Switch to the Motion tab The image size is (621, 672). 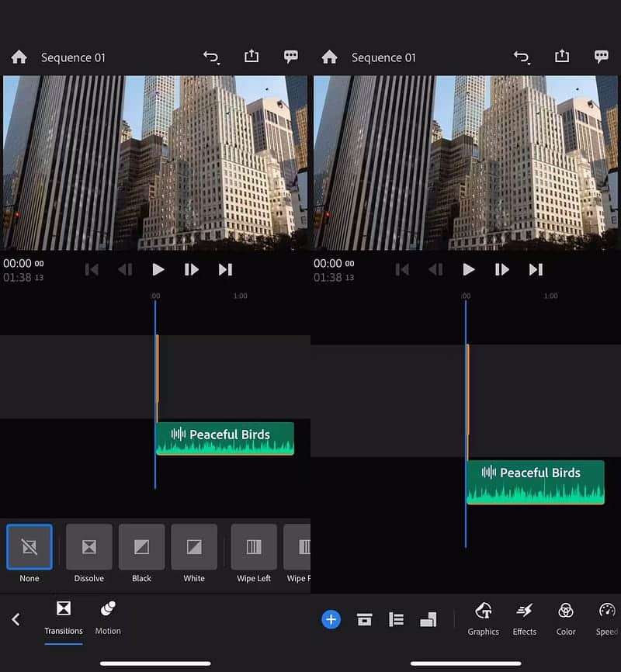tap(108, 618)
